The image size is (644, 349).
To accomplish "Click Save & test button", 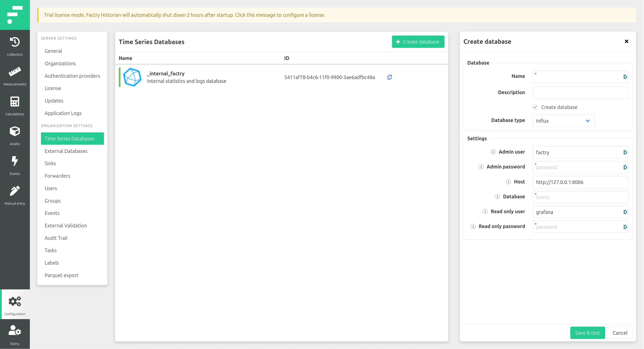I will [x=588, y=333].
